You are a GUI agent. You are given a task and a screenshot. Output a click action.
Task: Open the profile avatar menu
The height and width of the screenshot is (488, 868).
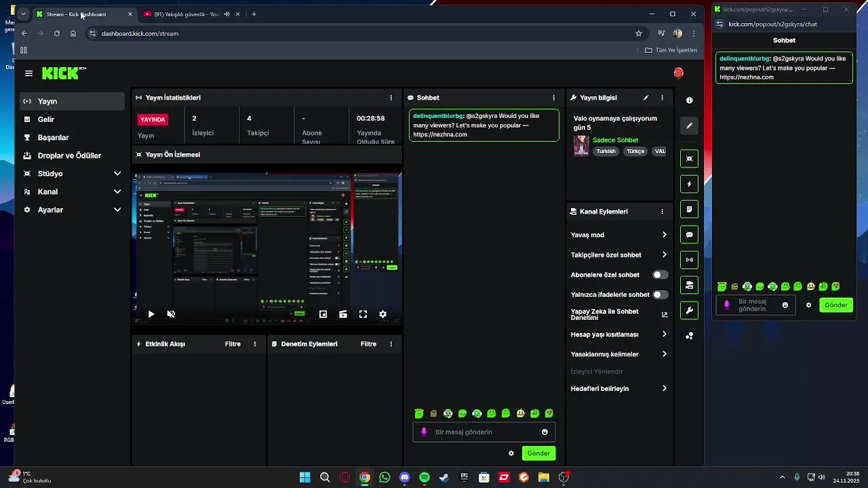[x=678, y=73]
